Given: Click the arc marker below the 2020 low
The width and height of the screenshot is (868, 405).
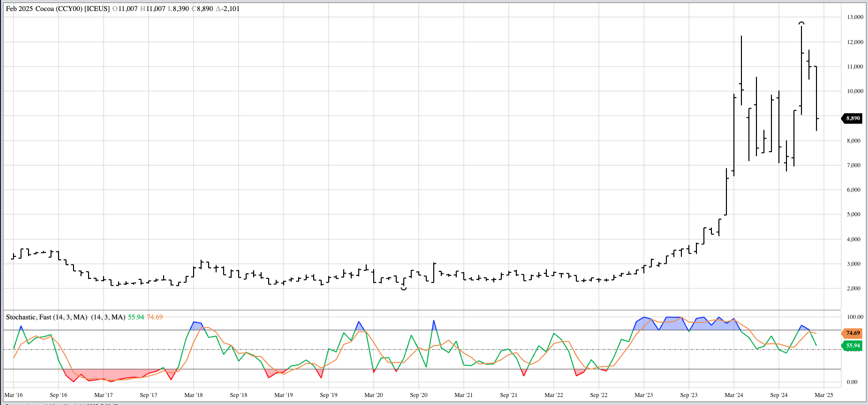Looking at the screenshot, I should point(404,289).
